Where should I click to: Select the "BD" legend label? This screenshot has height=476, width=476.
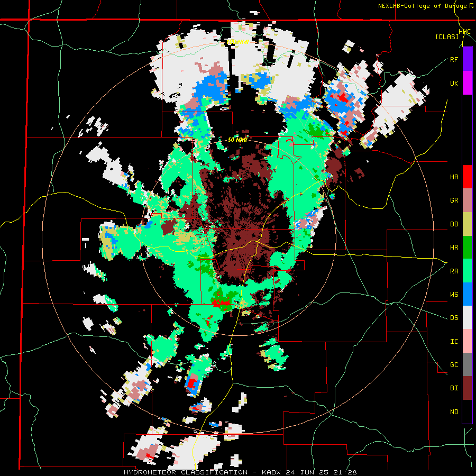pos(454,224)
